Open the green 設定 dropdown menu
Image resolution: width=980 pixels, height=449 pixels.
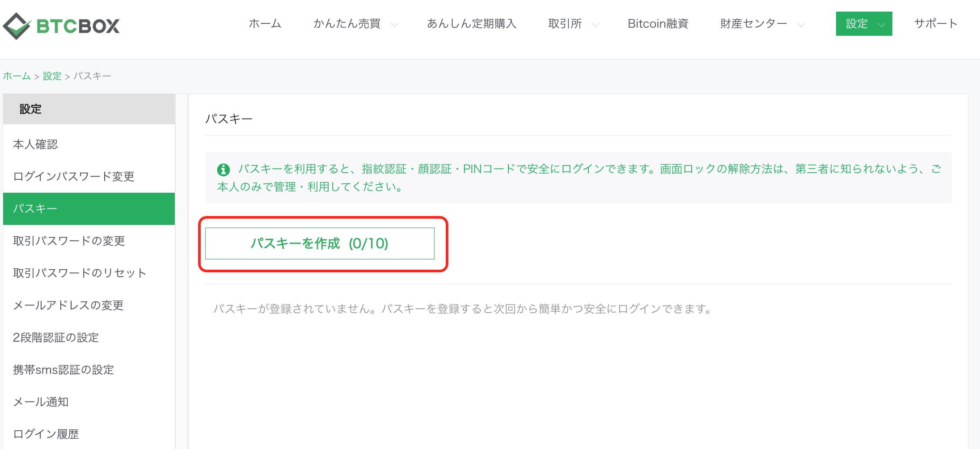pos(864,24)
